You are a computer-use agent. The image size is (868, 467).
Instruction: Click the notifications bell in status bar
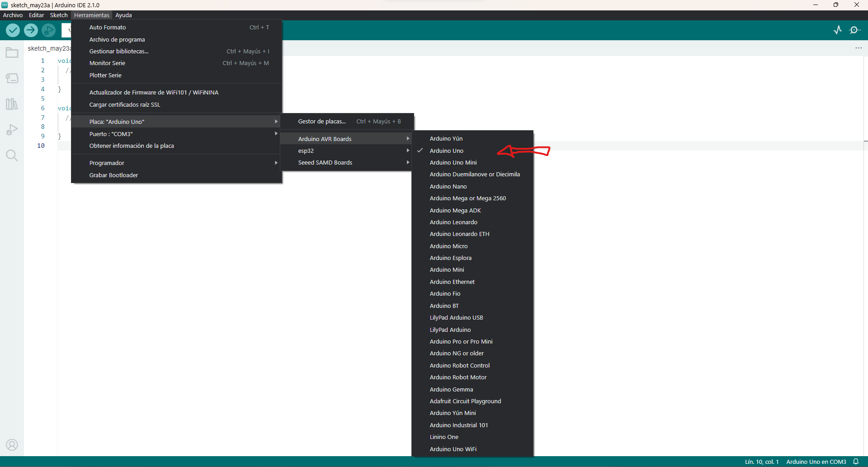pyautogui.click(x=856, y=462)
